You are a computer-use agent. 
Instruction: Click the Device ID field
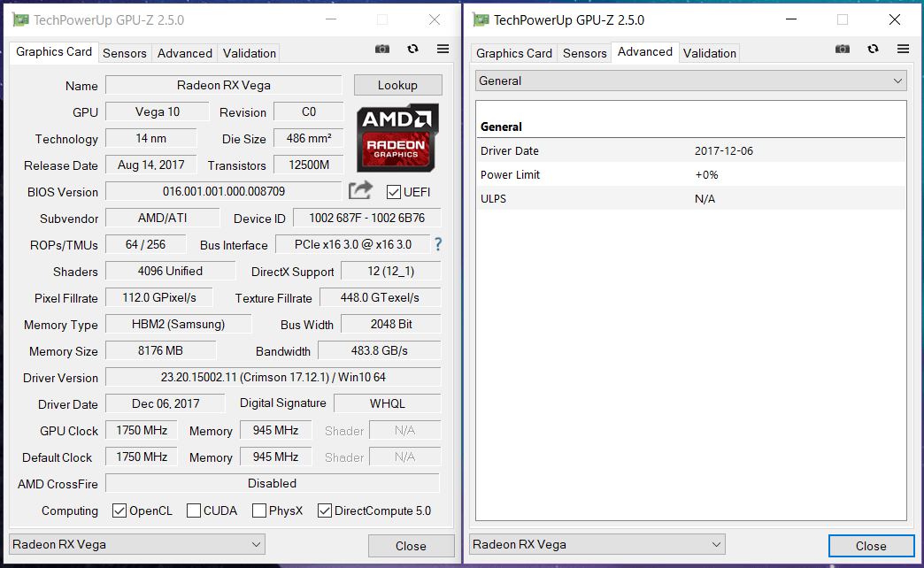[366, 218]
